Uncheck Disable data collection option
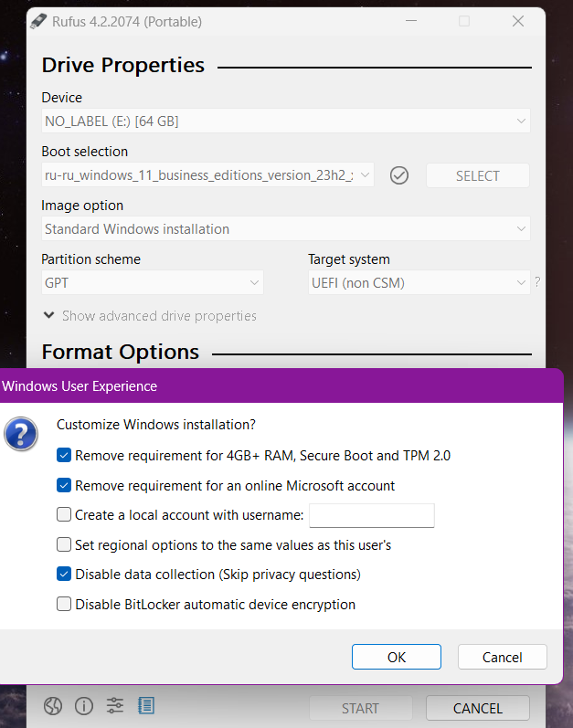573x728 pixels. (64, 575)
